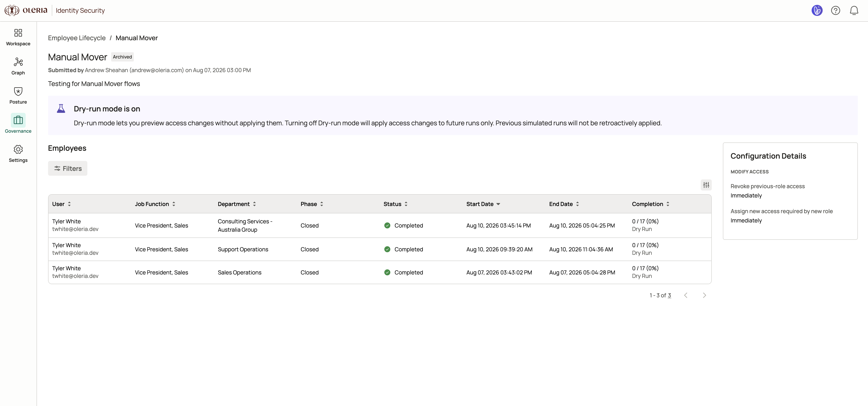The width and height of the screenshot is (868, 406).
Task: Open the user avatar menu
Action: (x=817, y=10)
